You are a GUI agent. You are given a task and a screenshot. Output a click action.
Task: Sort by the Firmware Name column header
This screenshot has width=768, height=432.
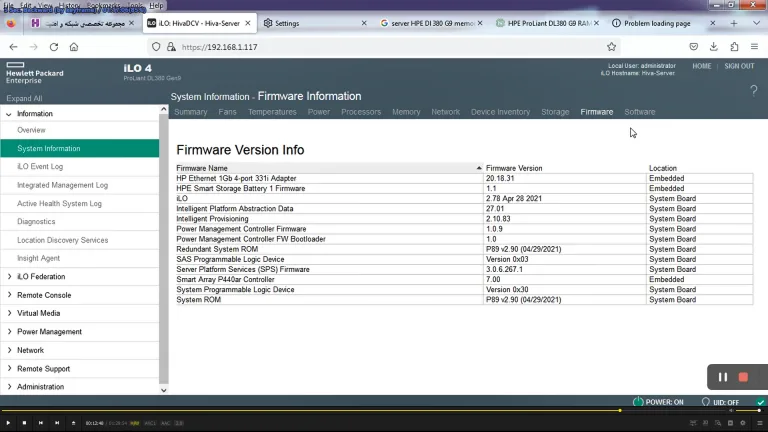(x=202, y=168)
